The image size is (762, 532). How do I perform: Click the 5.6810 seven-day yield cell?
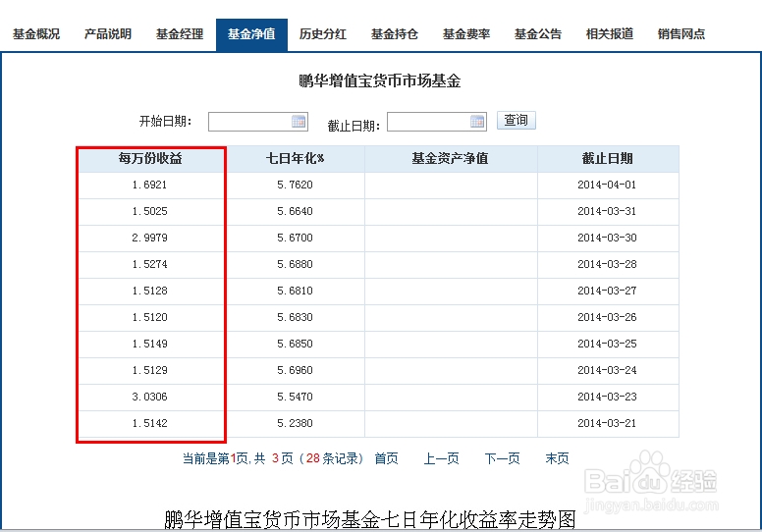point(295,291)
